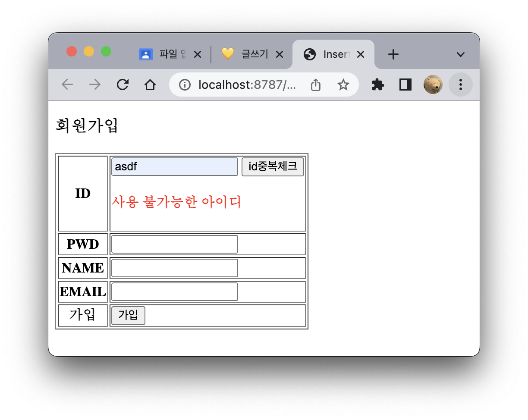Image resolution: width=528 pixels, height=420 pixels.
Task: Submit the form with 가입 button
Action: [128, 316]
